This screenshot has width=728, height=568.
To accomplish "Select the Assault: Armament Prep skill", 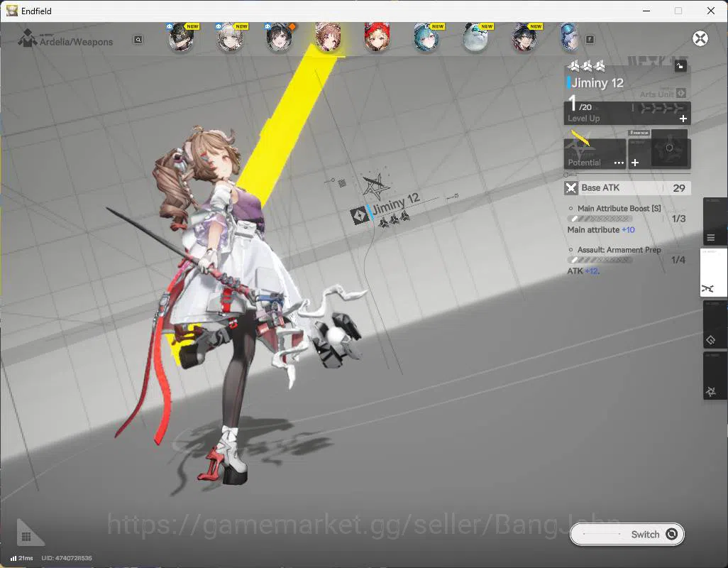I will click(x=619, y=250).
